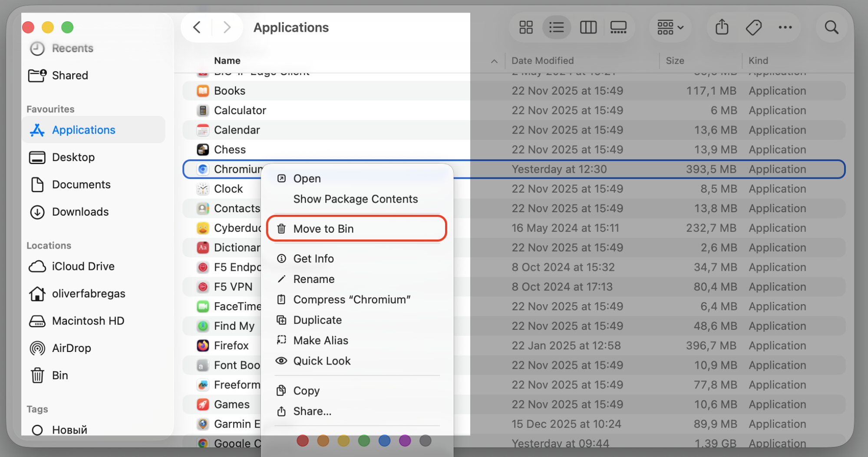Apply the green tag color

(x=364, y=441)
